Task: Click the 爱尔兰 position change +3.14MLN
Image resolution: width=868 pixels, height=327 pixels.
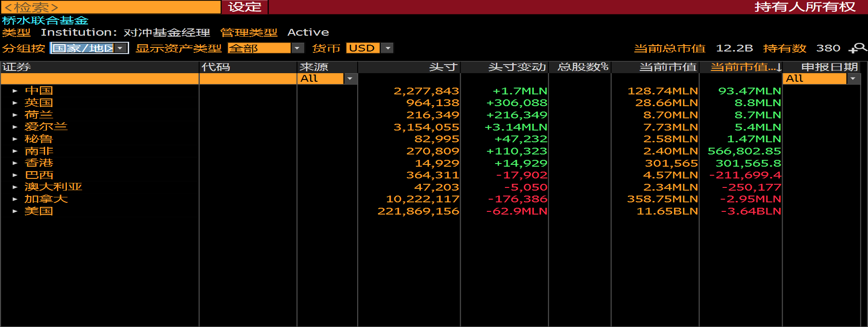Action: point(516,127)
